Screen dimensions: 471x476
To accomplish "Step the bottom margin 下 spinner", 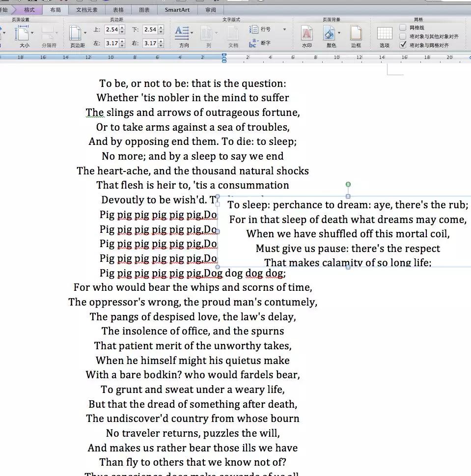I will point(161,29).
